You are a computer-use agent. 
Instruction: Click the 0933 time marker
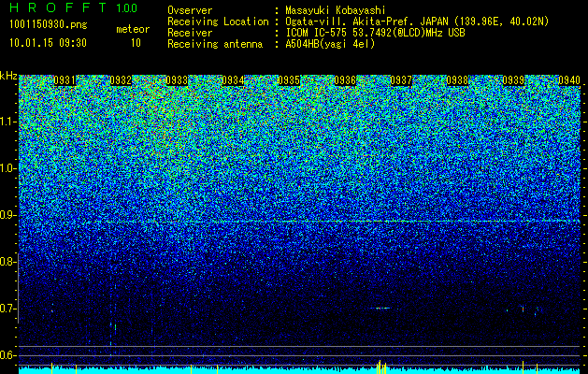(x=177, y=80)
